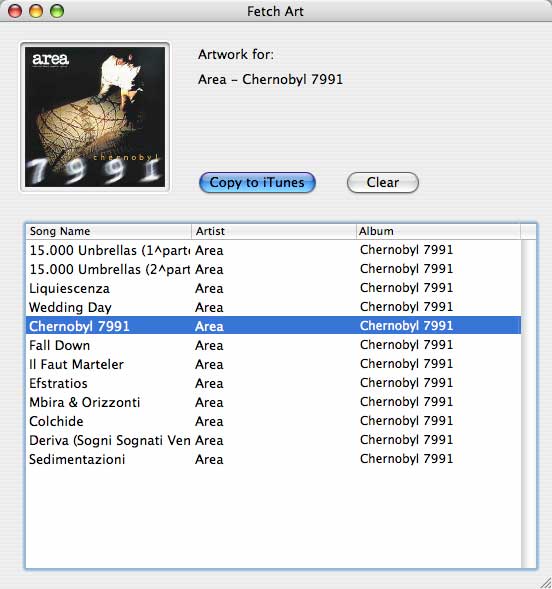Click the Copy to iTunes button
This screenshot has height=589, width=552.
coord(257,183)
